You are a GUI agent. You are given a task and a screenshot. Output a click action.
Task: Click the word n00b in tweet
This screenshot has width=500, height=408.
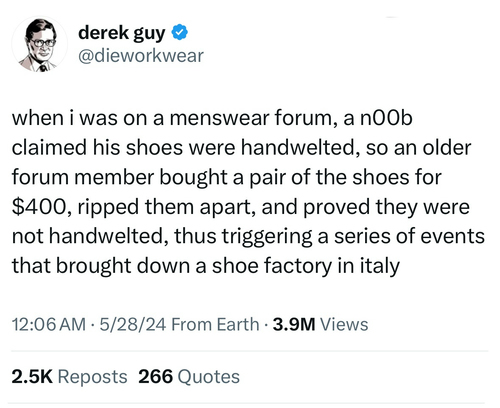[x=386, y=118]
